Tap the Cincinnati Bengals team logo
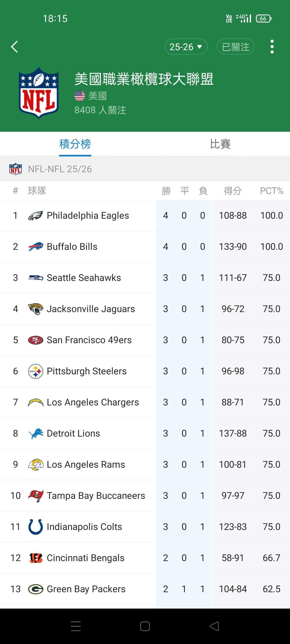This screenshot has width=290, height=644. [35, 558]
